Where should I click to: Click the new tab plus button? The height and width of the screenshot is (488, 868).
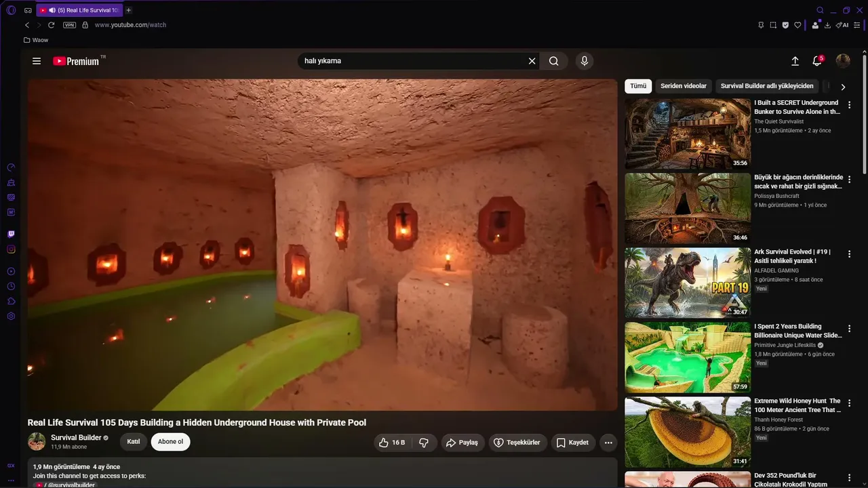click(129, 10)
